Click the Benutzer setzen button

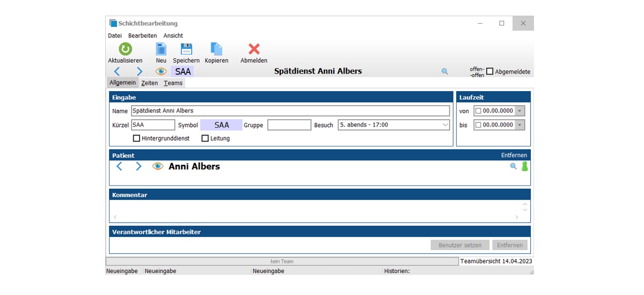tap(460, 245)
